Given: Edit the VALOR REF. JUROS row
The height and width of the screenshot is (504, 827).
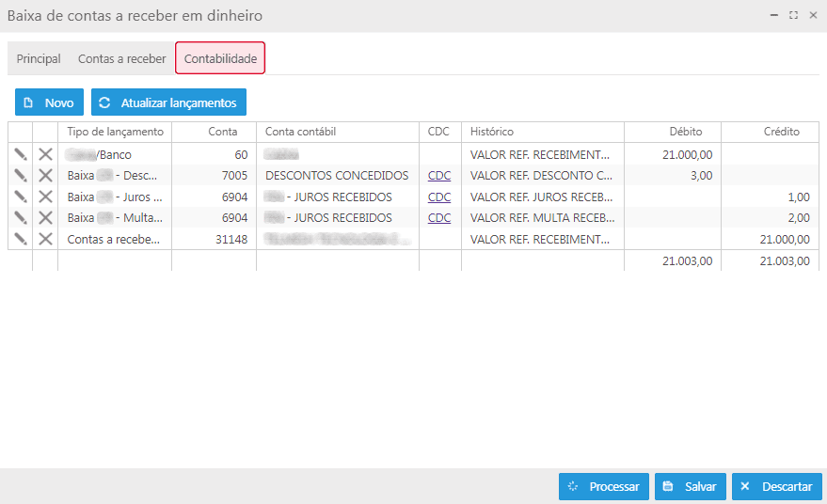Looking at the screenshot, I should (x=20, y=197).
